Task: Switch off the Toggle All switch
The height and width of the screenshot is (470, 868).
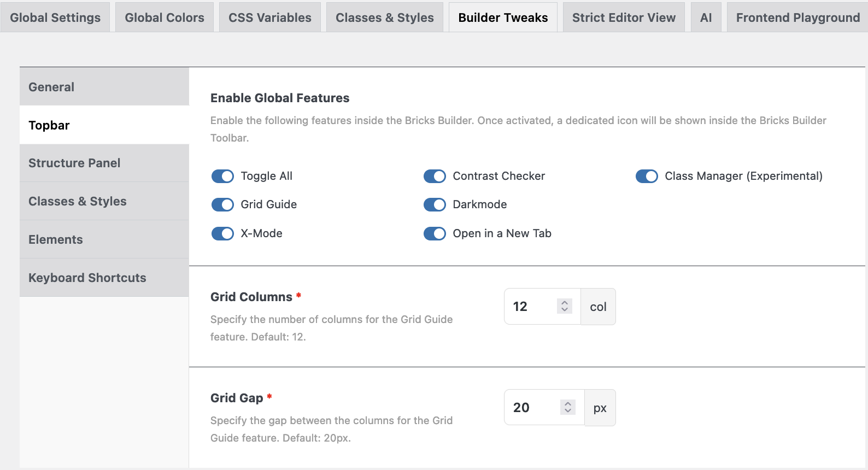Action: [x=222, y=176]
